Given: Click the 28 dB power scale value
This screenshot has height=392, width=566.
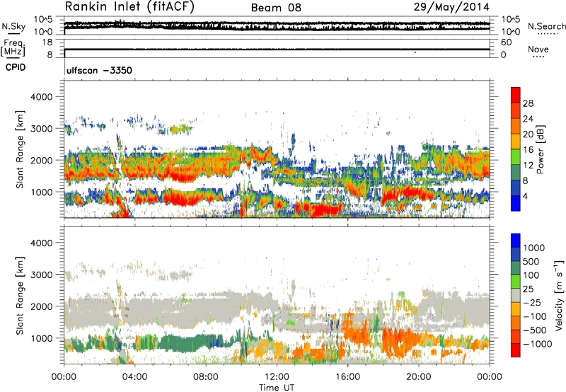Looking at the screenshot, I should tap(528, 103).
